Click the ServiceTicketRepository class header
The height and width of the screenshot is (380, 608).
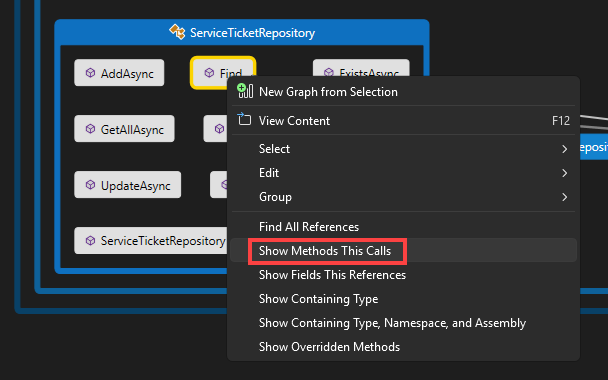point(242,32)
